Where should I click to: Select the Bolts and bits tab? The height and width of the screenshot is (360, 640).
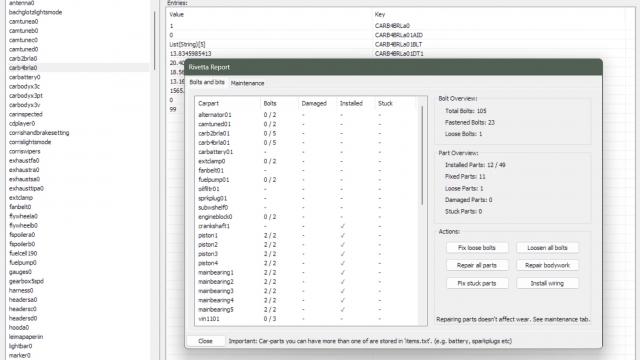click(207, 82)
